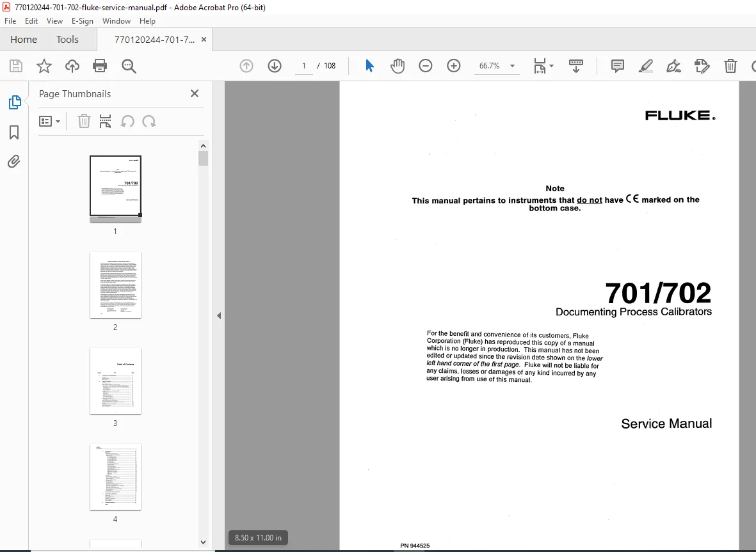
Task: Click the Print pages icon in thumbnails panel
Action: 105,122
